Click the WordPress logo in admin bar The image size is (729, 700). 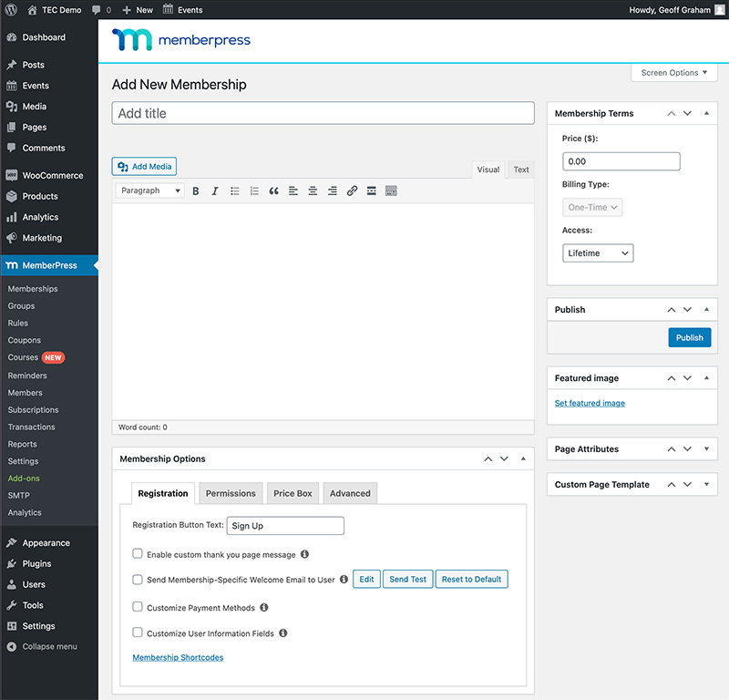pyautogui.click(x=11, y=9)
